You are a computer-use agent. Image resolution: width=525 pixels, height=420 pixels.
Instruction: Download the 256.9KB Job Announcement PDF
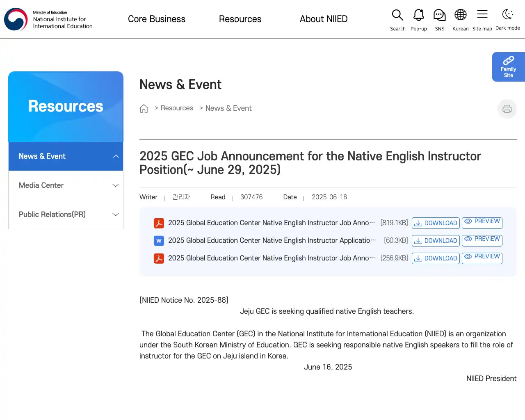(x=436, y=258)
